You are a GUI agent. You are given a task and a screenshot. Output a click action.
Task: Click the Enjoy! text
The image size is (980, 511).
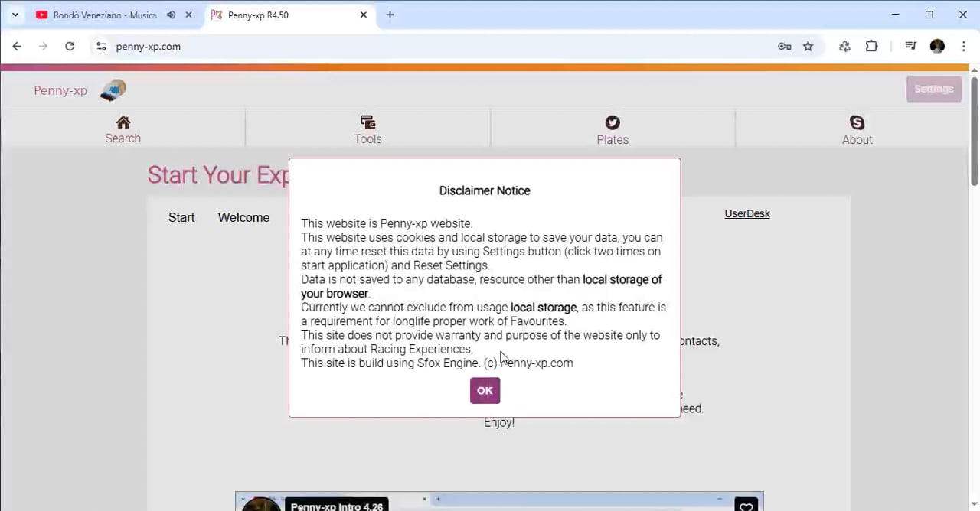pyautogui.click(x=499, y=422)
